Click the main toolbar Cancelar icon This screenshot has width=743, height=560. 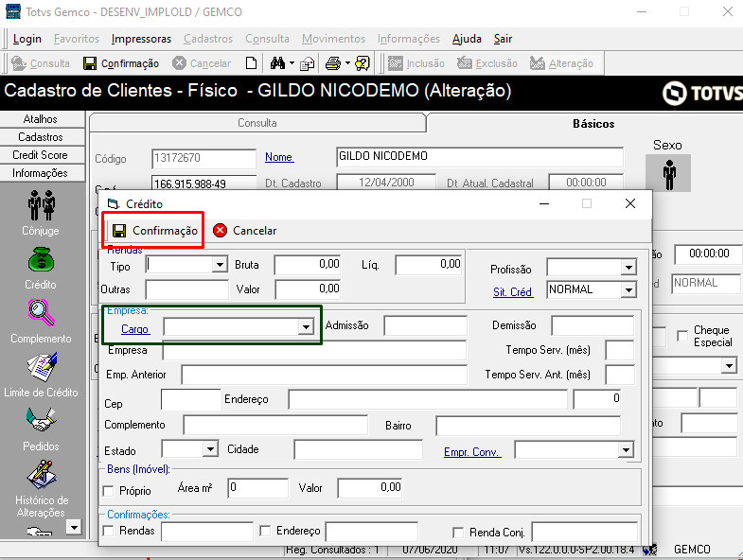coord(179,63)
